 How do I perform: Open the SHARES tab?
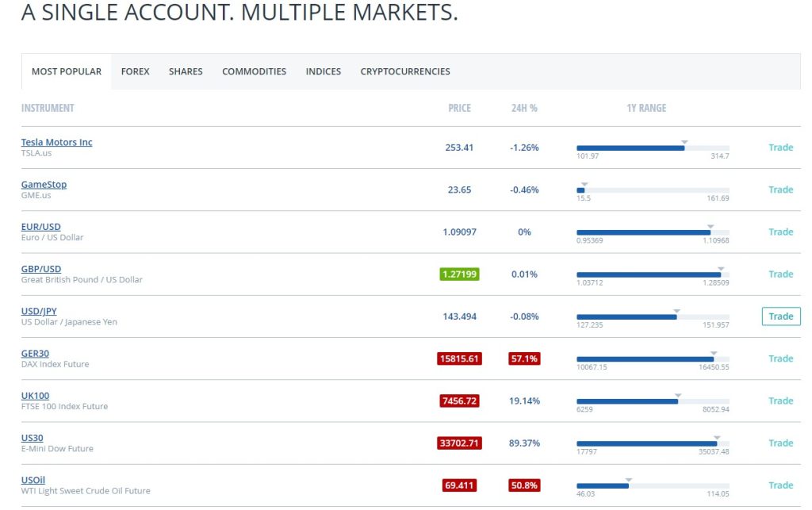[x=185, y=71]
